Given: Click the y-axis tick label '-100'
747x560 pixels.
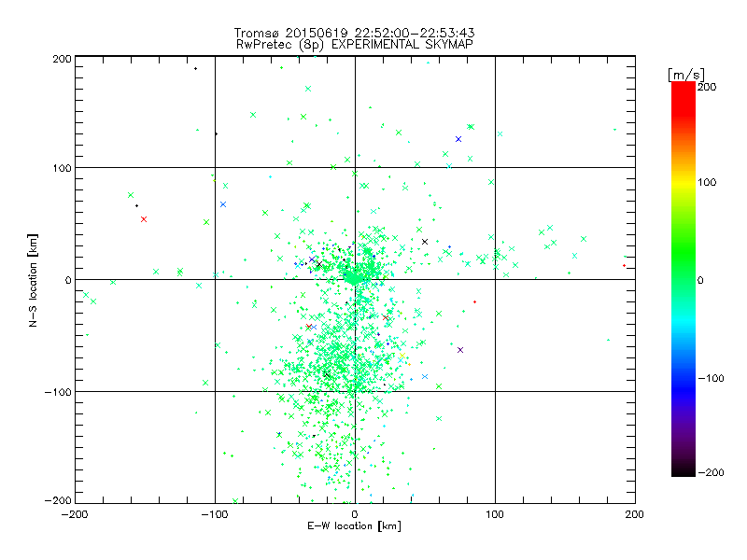Looking at the screenshot, I should [x=58, y=392].
